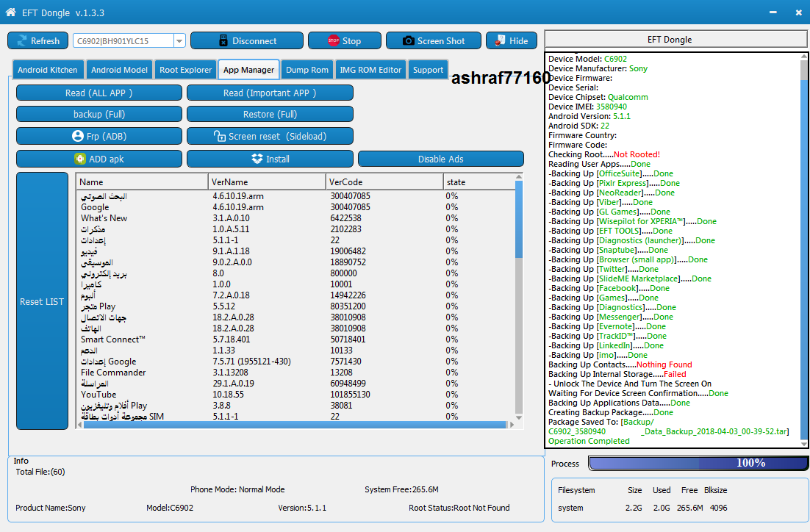Click the icon on the Hide button

pos(500,41)
